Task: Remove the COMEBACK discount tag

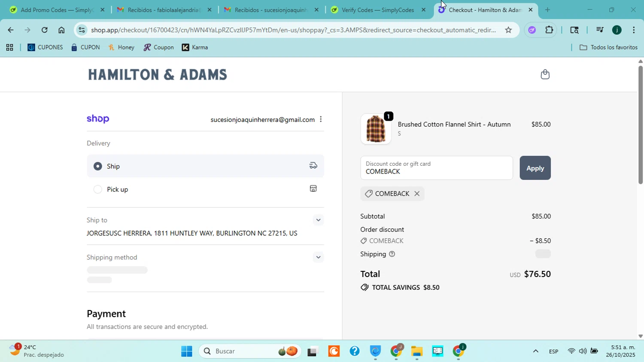Action: 417,194
